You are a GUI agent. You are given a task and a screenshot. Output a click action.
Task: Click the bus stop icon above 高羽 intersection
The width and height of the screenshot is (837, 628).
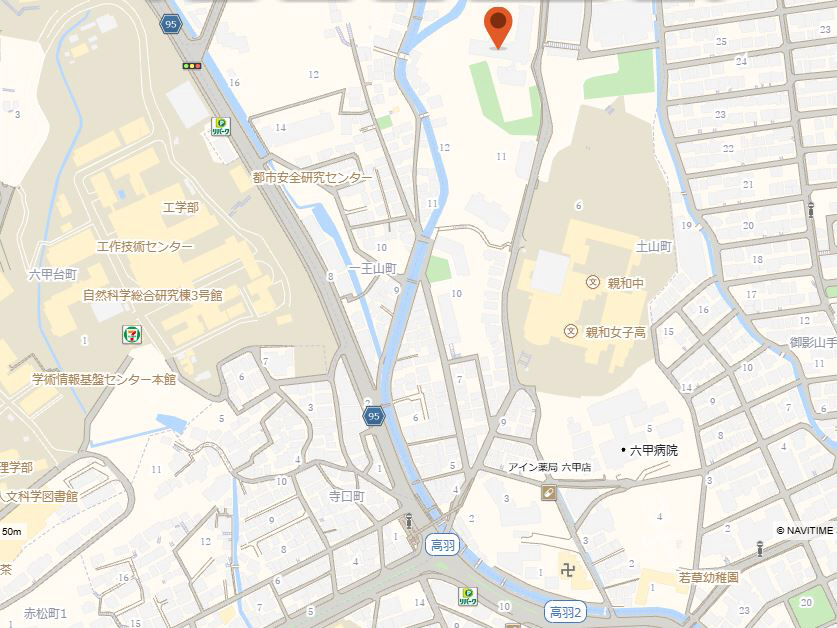(409, 521)
